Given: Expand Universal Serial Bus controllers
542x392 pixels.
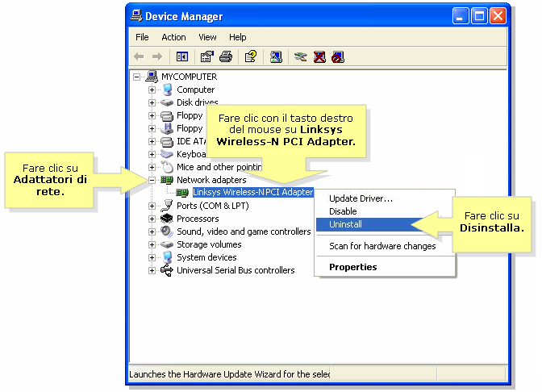Looking at the screenshot, I should 152,271.
